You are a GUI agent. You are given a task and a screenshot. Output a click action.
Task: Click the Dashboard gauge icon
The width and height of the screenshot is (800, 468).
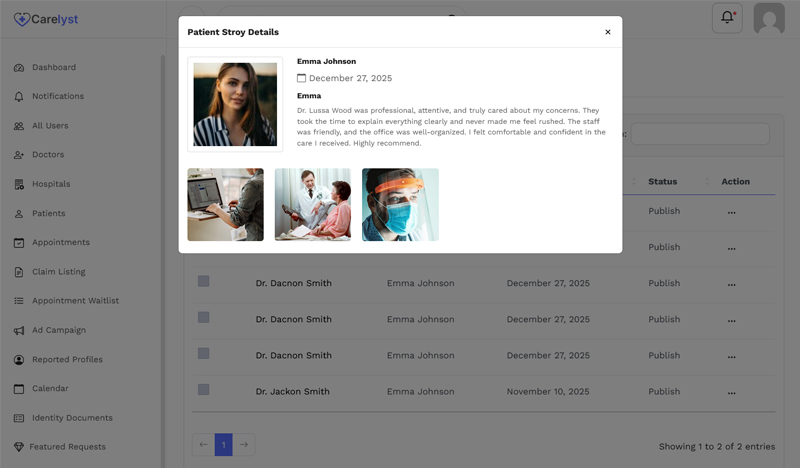coord(19,68)
